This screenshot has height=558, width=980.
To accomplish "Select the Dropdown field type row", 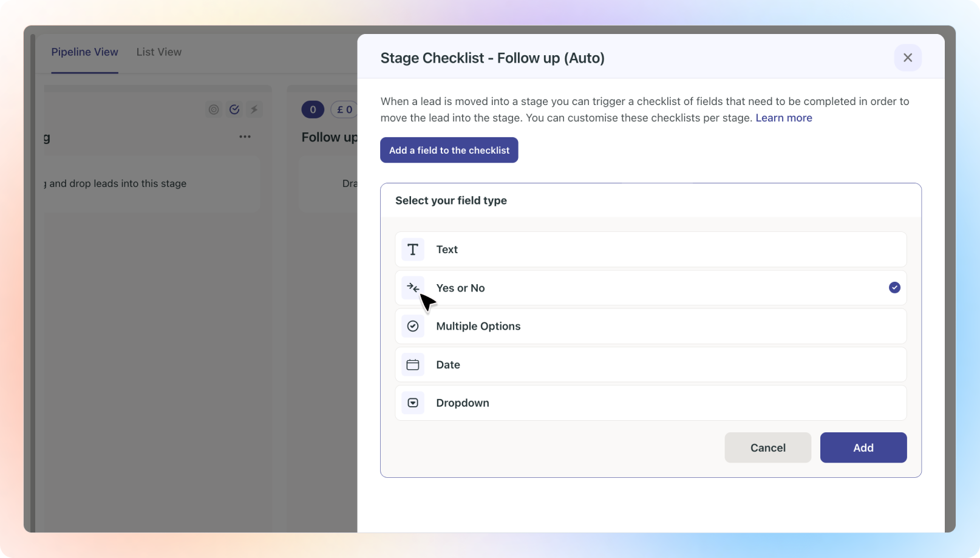I will tap(650, 403).
